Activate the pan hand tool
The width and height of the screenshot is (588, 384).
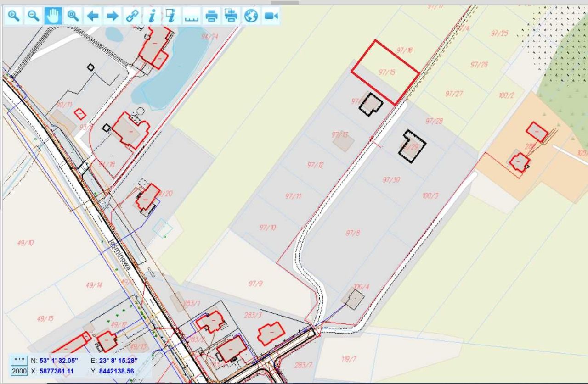(53, 16)
